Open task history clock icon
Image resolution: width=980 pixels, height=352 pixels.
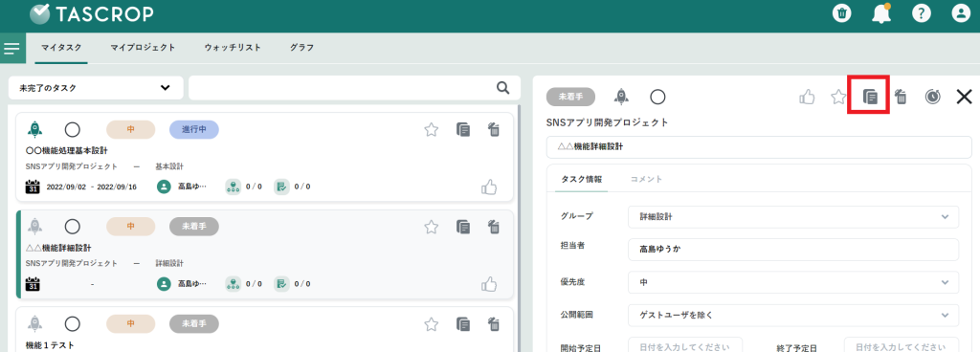932,97
